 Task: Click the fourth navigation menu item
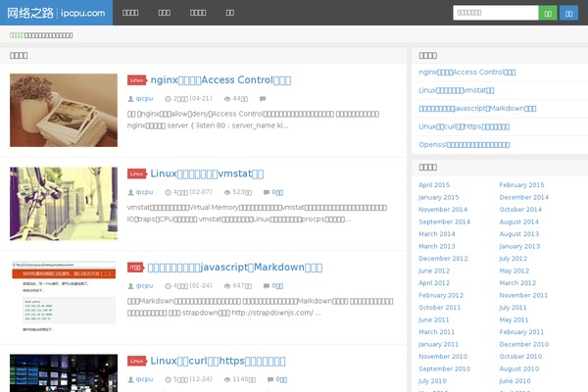click(230, 13)
